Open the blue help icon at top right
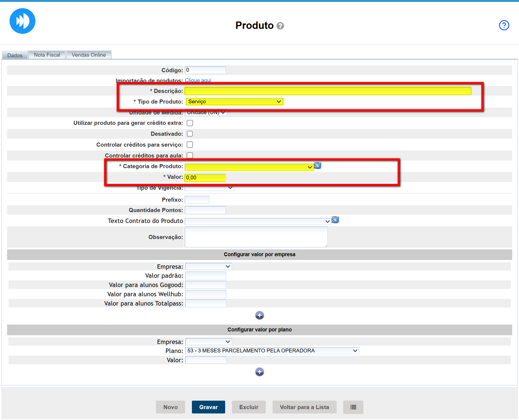Screen dimensions: 519x420 pyautogui.click(x=504, y=25)
